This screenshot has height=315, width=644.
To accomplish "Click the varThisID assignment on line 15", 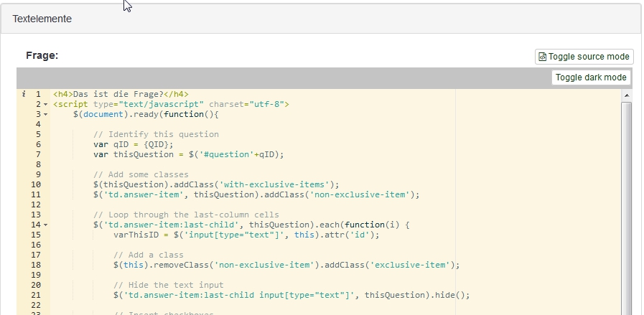I will (246, 235).
